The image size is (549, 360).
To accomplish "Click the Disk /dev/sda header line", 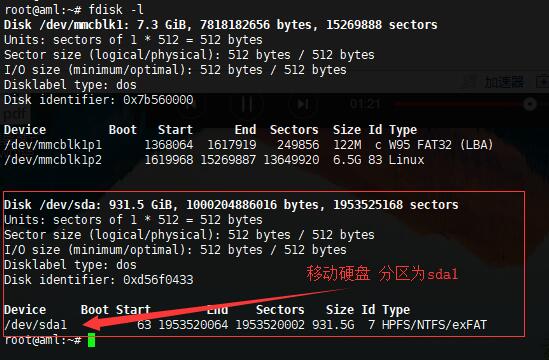I will [231, 205].
